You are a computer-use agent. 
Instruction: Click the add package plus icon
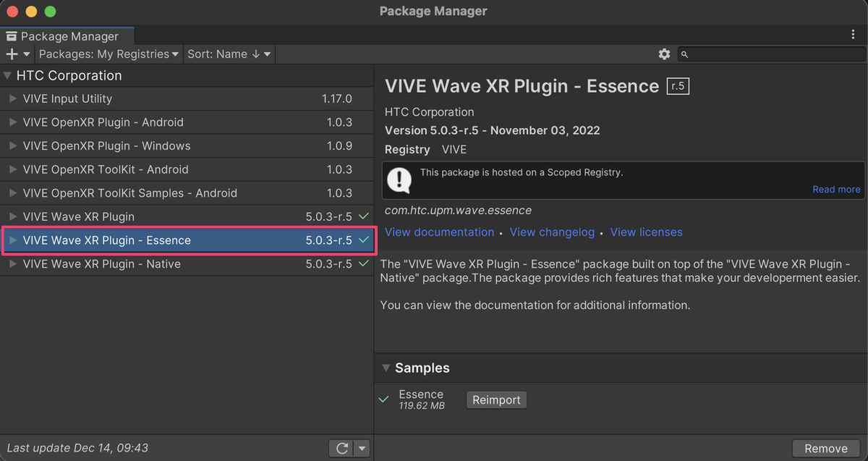point(12,54)
